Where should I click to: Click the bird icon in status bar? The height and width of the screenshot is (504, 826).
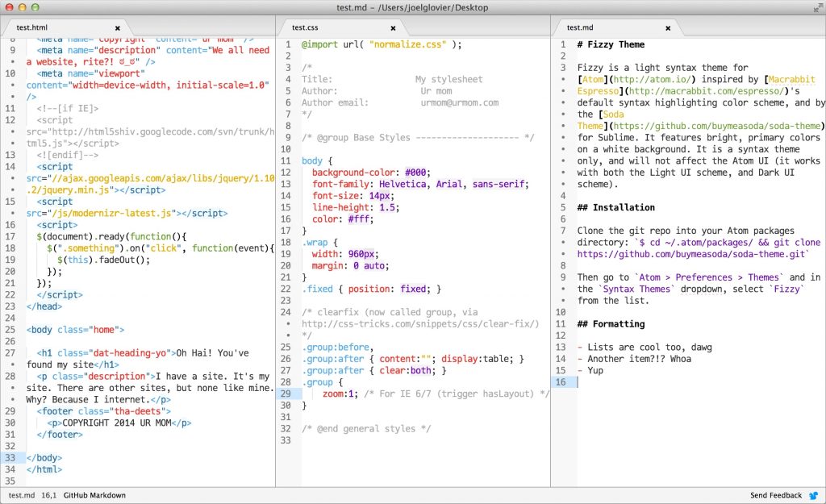click(x=813, y=495)
